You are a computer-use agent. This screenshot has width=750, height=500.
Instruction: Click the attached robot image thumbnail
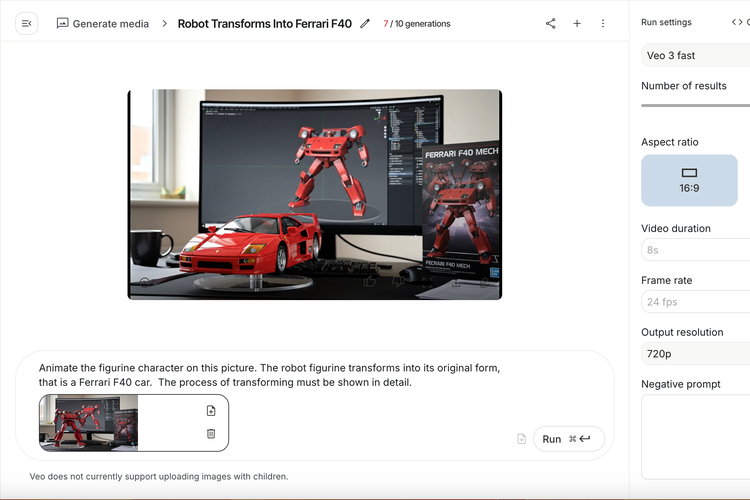tap(88, 423)
